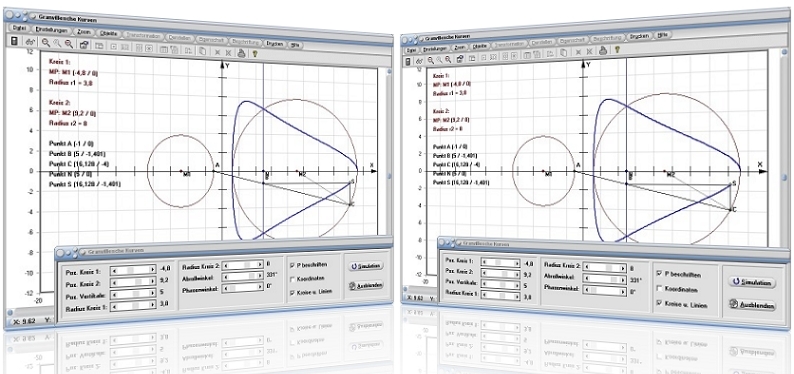The height and width of the screenshot is (374, 794).
Task: Open the Objekte menu in left window
Action: [109, 33]
